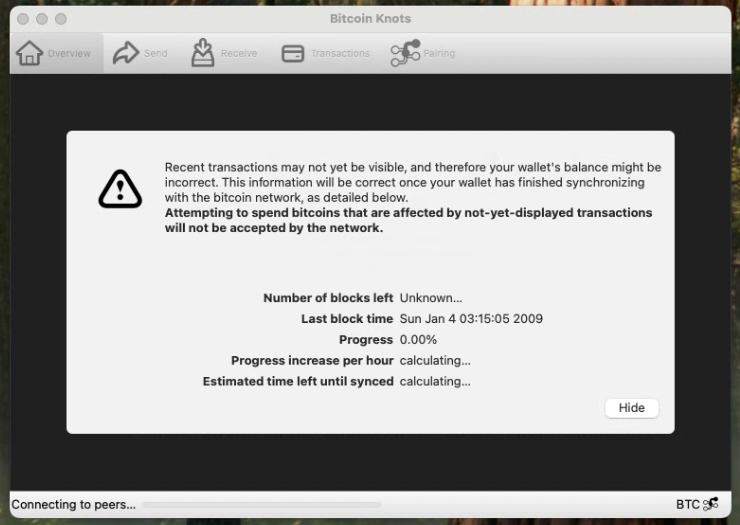Click the Pairing nodes icon
This screenshot has height=525, width=740.
[x=405, y=53]
